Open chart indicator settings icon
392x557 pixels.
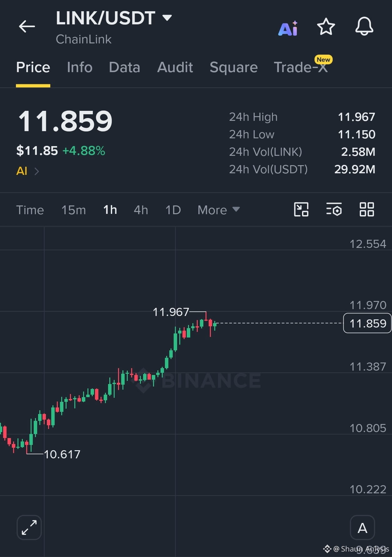pos(334,209)
